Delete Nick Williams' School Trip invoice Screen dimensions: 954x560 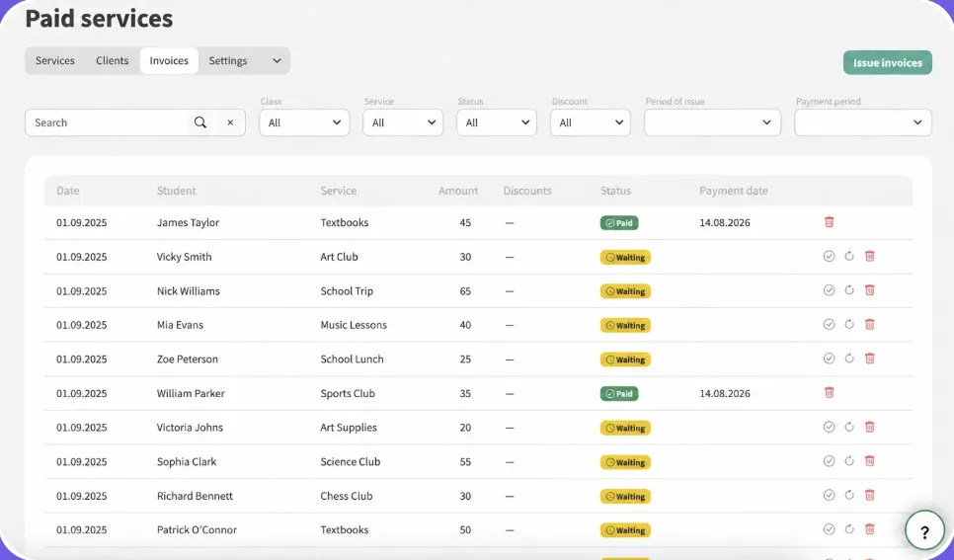tap(869, 290)
